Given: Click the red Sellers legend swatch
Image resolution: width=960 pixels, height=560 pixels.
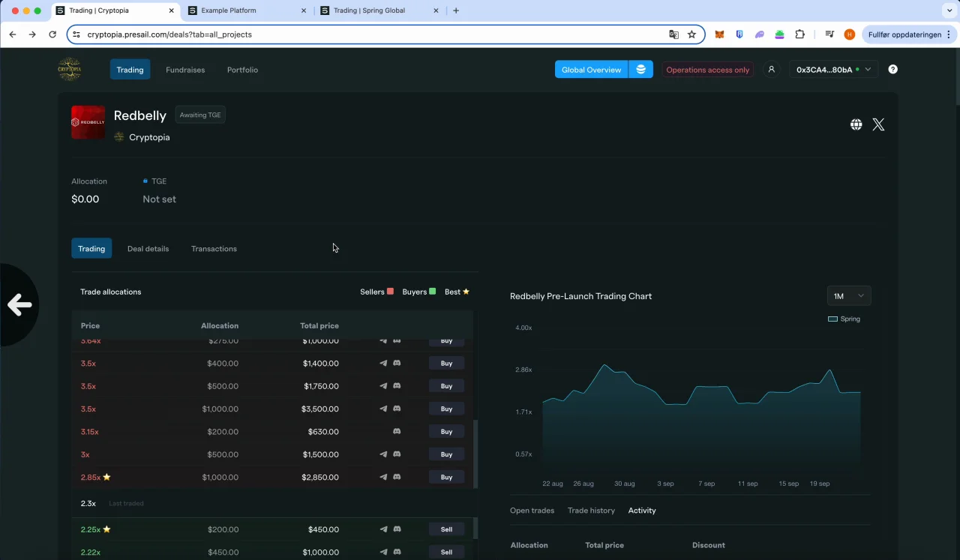Looking at the screenshot, I should (390, 292).
